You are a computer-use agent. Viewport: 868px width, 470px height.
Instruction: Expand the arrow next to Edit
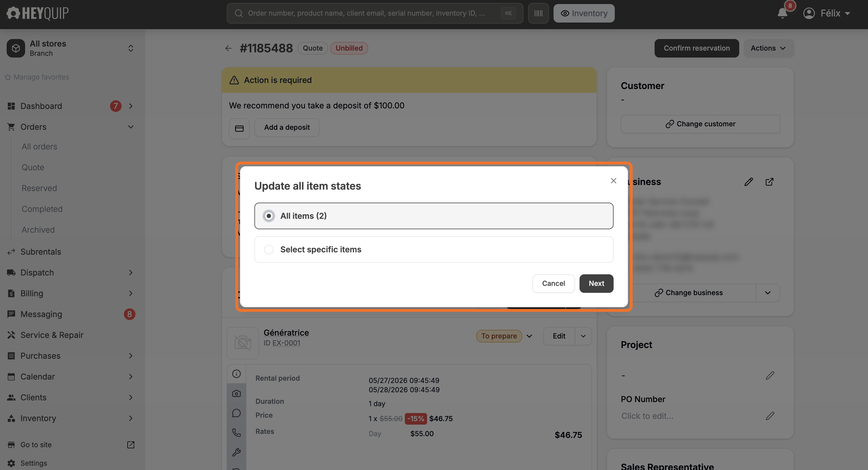[583, 336]
